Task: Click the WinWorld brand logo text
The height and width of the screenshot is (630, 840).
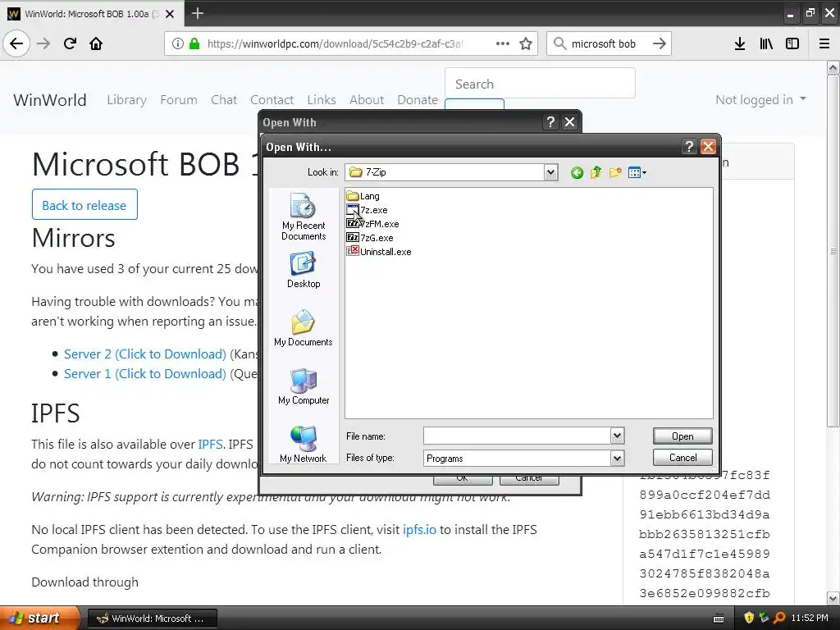Action: pyautogui.click(x=50, y=99)
